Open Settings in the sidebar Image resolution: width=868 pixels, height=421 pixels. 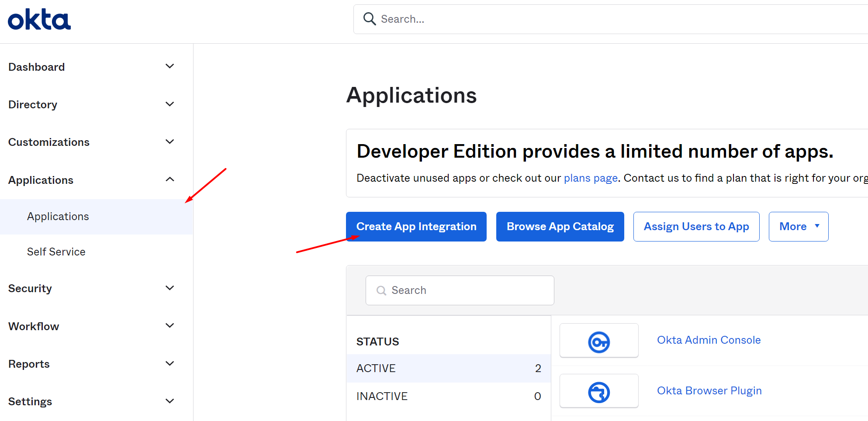pos(30,401)
